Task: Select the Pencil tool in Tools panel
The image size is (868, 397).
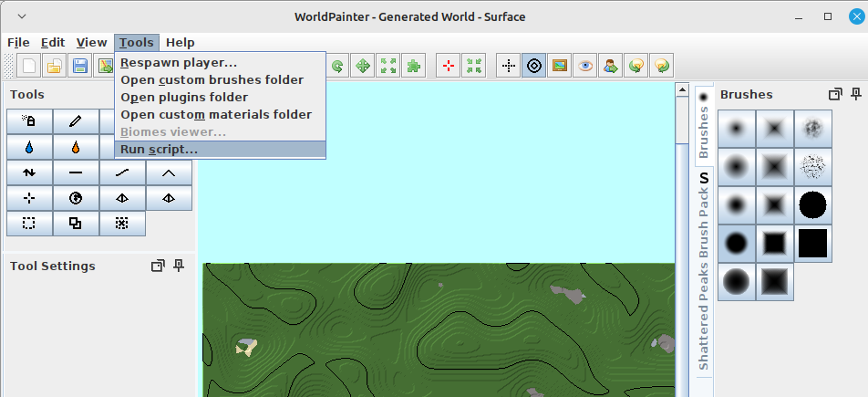Action: point(76,121)
